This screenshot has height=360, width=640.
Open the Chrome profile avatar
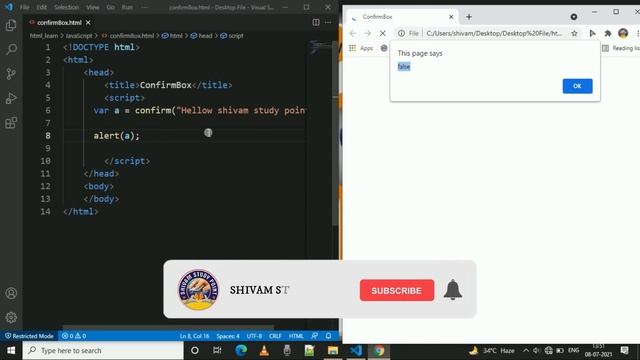click(623, 33)
